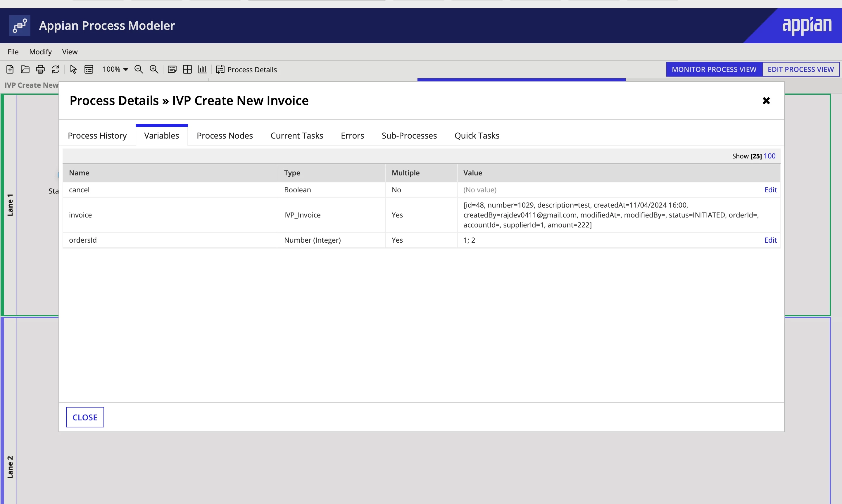
Task: Click the invoice value text
Action: [x=611, y=215]
